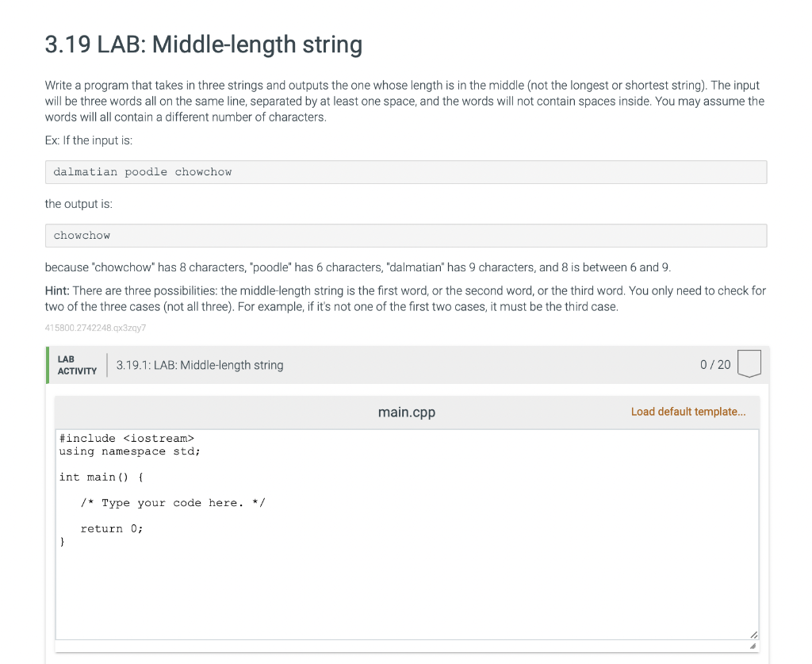
Task: Click the closing brace in the editor
Action: coord(62,542)
